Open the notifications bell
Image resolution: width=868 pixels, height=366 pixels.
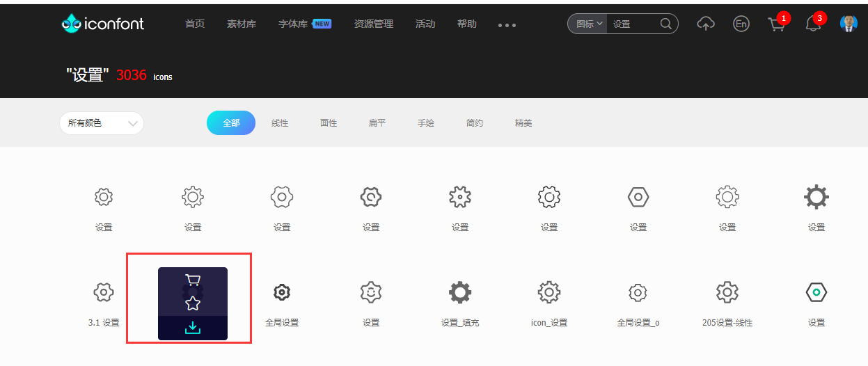pos(812,24)
